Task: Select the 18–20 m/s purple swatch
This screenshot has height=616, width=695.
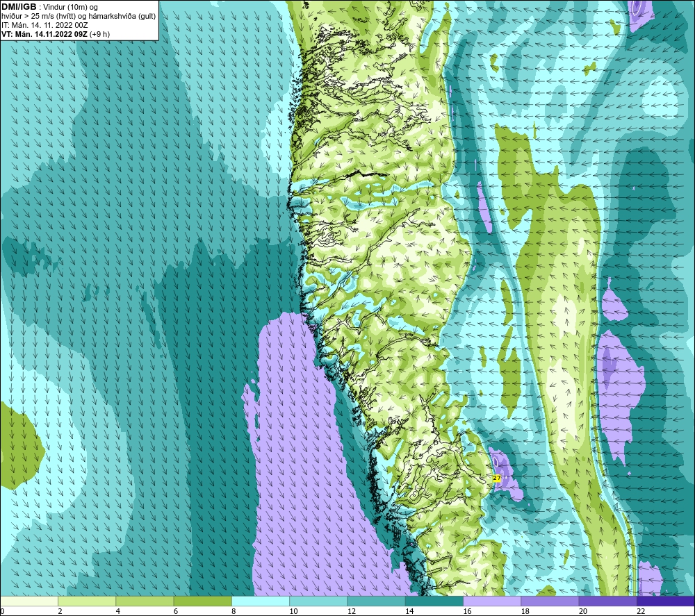Action: pos(550,601)
